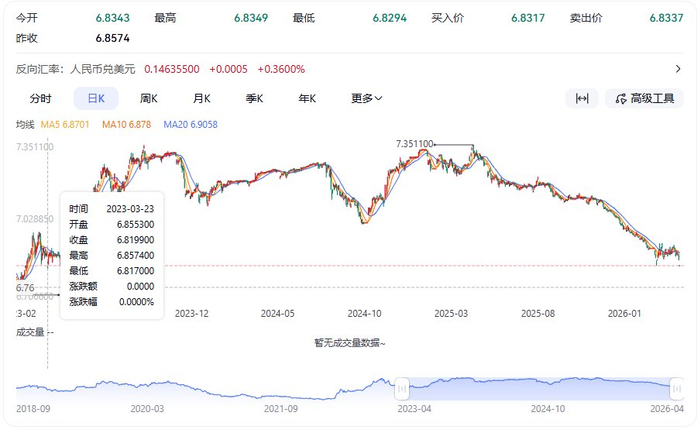Select the 月K chart tab
The height and width of the screenshot is (433, 700).
(x=201, y=98)
